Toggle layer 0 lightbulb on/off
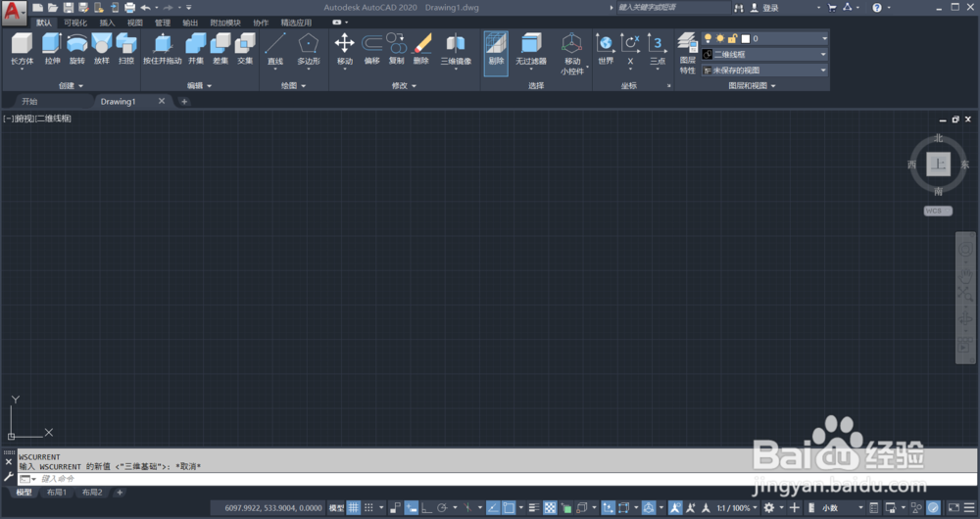Image resolution: width=980 pixels, height=519 pixels. point(709,39)
